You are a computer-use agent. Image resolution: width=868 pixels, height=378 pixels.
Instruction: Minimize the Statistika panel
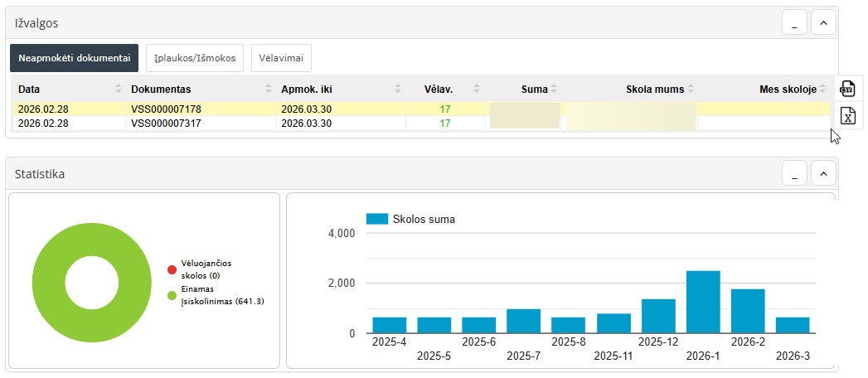(794, 173)
